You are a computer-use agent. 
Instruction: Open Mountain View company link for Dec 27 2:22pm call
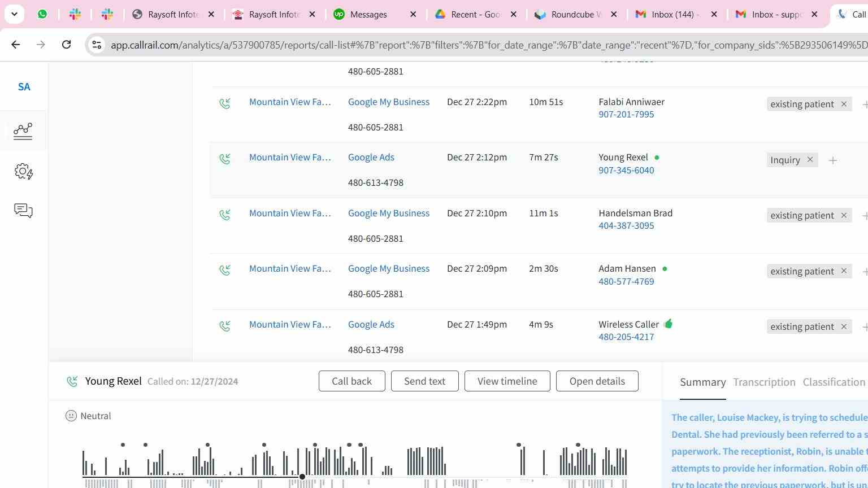(x=290, y=102)
